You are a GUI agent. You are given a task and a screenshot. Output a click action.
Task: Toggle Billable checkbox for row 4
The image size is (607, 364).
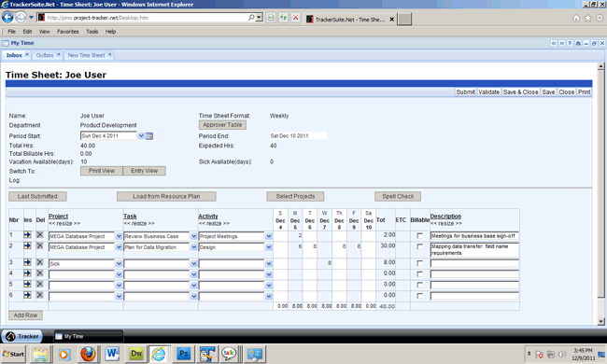[419, 273]
